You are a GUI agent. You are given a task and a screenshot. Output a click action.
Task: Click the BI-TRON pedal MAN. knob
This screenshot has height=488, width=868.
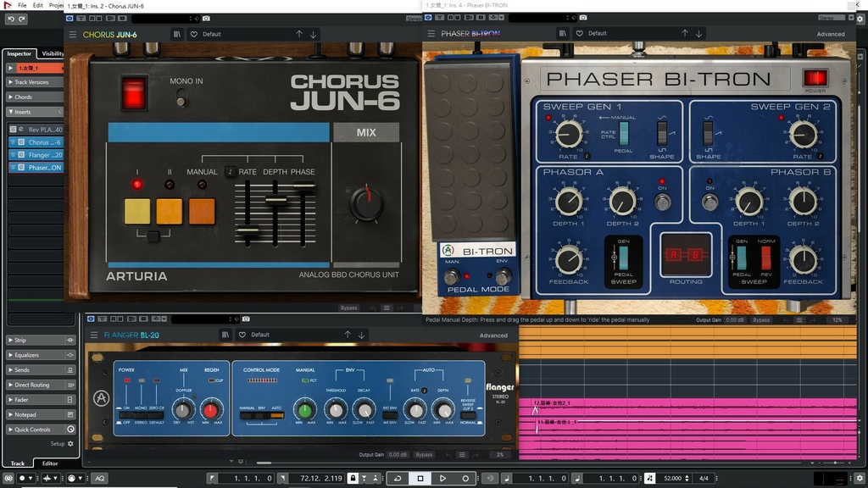[452, 275]
